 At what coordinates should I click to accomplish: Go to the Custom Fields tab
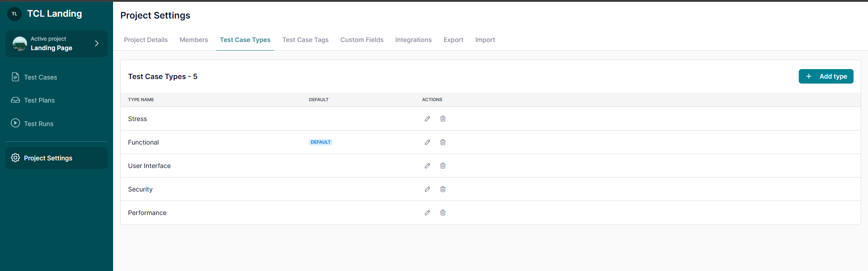tap(362, 40)
